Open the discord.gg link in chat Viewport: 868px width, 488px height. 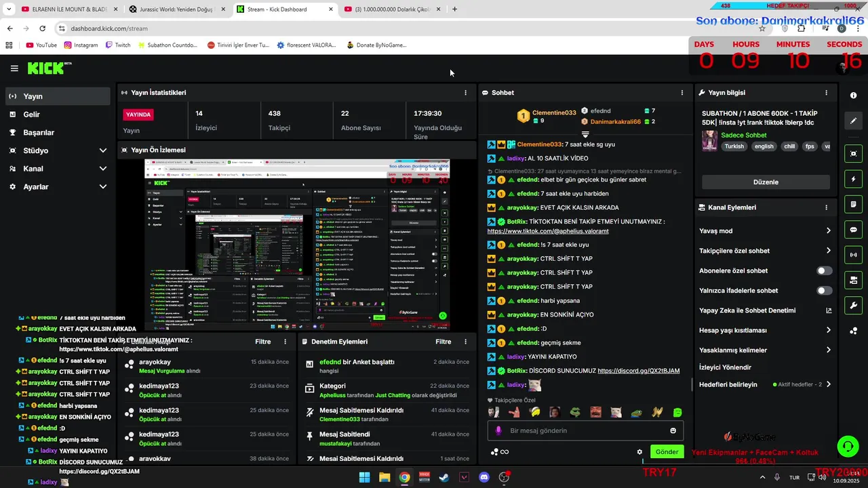click(x=638, y=371)
